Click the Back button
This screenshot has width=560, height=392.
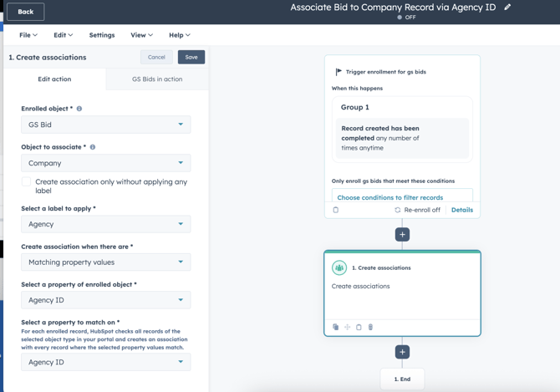(x=26, y=12)
